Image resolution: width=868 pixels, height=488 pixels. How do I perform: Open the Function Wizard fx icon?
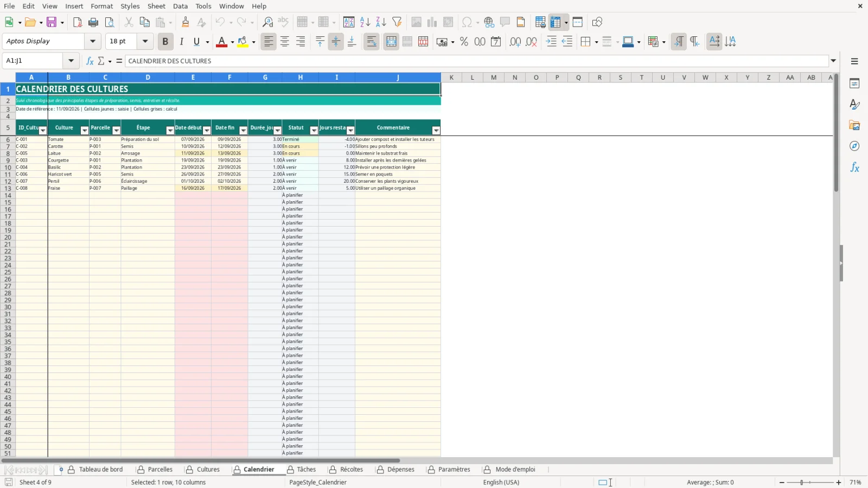pos(90,61)
